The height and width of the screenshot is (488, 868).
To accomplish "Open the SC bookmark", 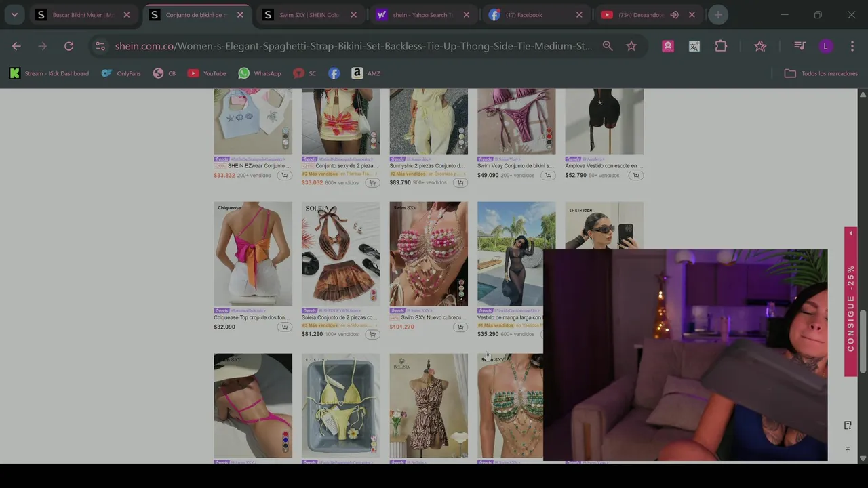I will pyautogui.click(x=304, y=73).
